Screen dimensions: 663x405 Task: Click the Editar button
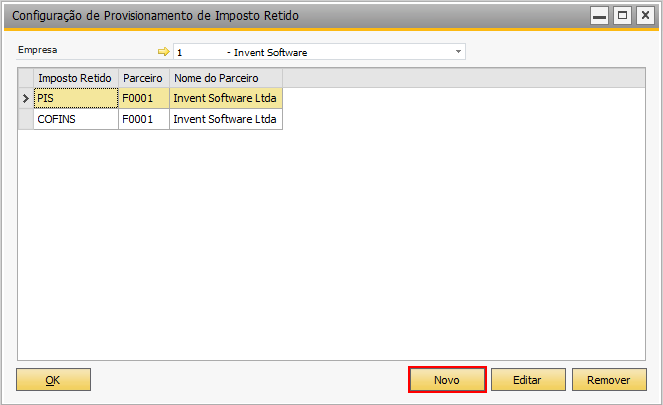528,380
